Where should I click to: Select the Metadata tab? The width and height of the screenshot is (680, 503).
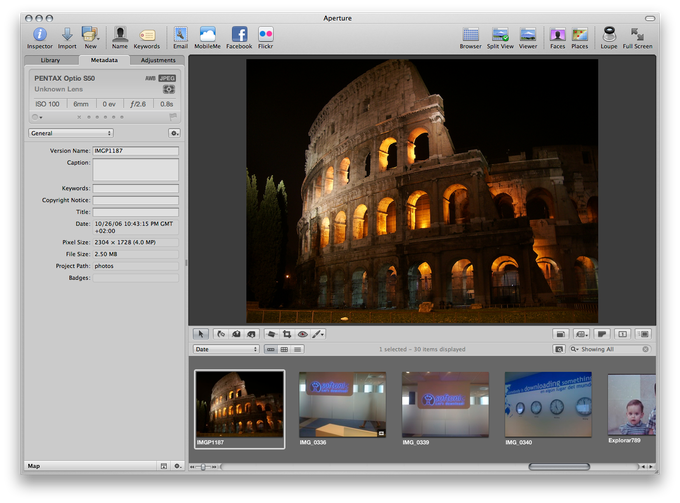[104, 60]
